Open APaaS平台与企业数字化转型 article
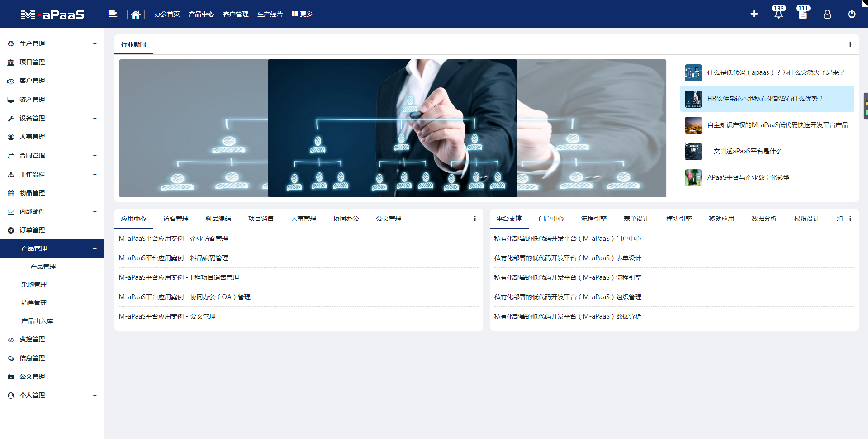The image size is (868, 439). point(749,178)
